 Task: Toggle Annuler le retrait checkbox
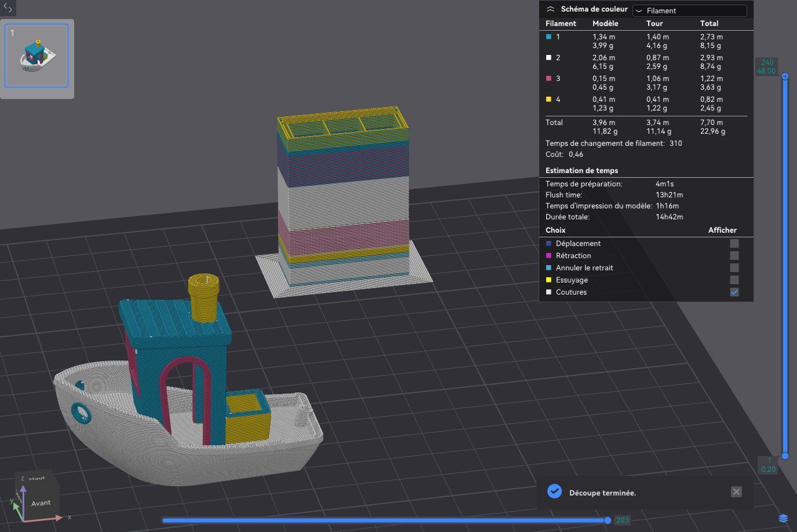[734, 268]
